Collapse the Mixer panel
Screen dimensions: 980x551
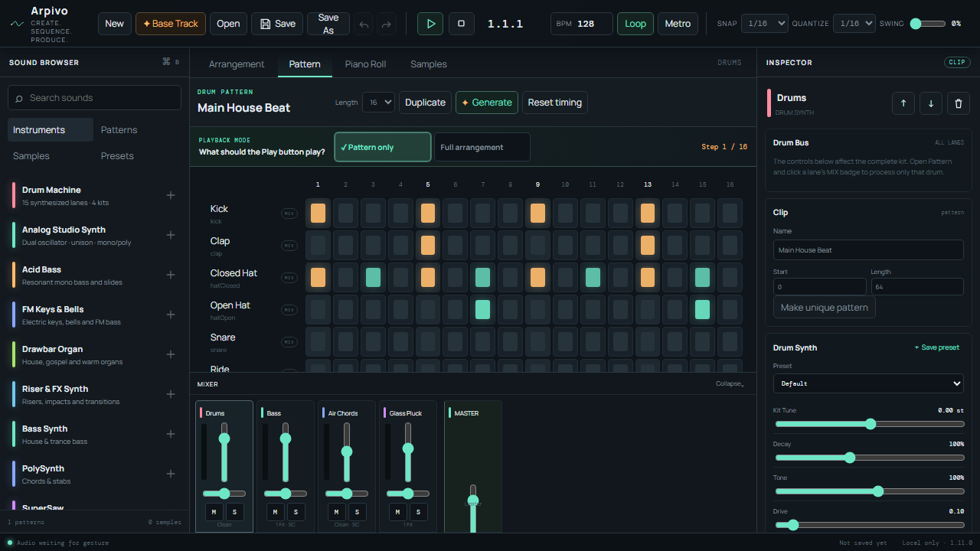pos(730,384)
